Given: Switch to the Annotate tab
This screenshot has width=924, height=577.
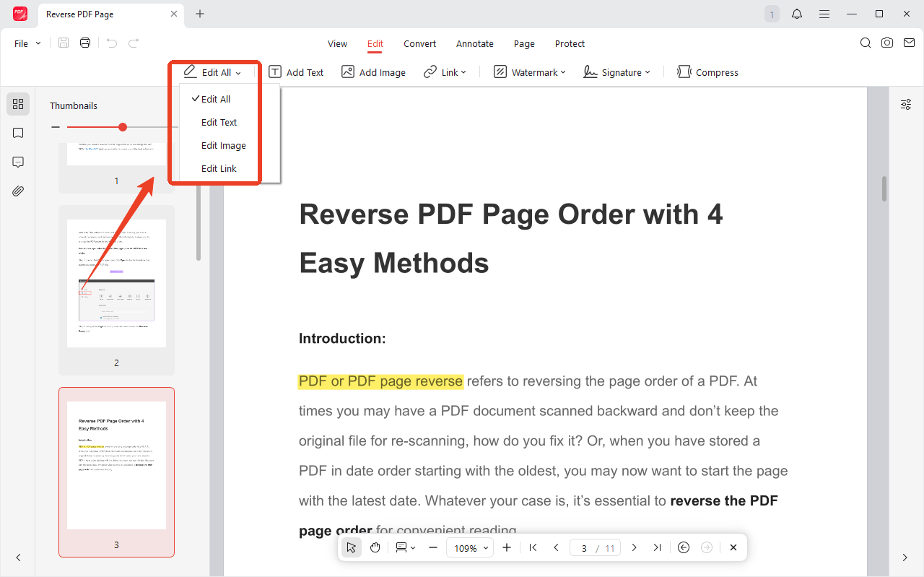Looking at the screenshot, I should pyautogui.click(x=474, y=43).
